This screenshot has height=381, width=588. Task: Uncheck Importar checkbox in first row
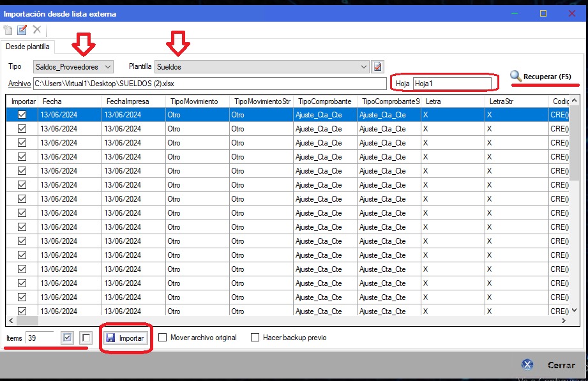(x=22, y=115)
